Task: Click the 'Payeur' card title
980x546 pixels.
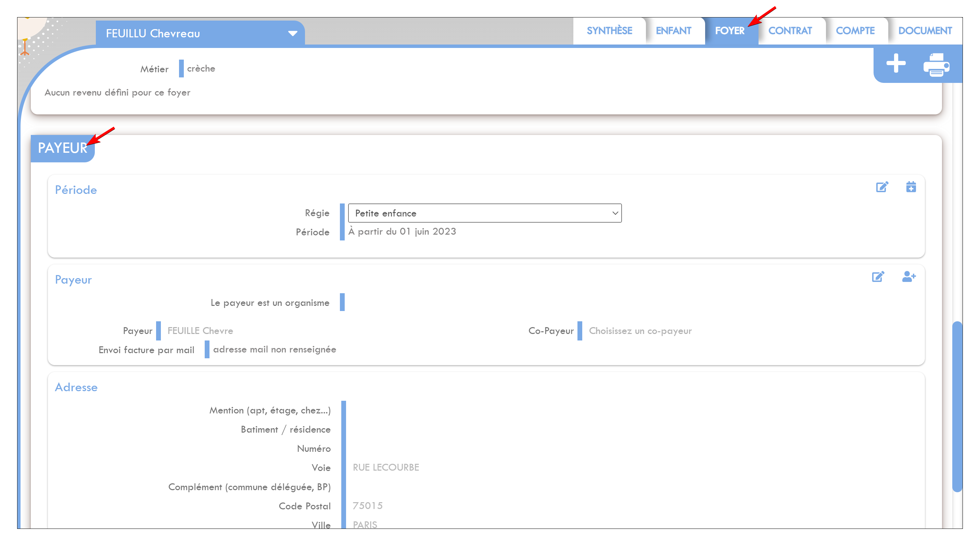Action: pyautogui.click(x=74, y=280)
